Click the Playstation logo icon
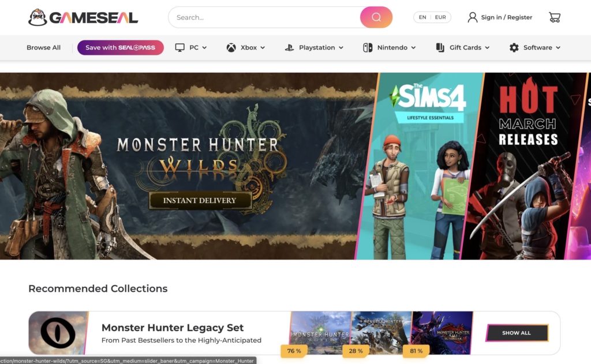The width and height of the screenshot is (591, 364). tap(289, 47)
